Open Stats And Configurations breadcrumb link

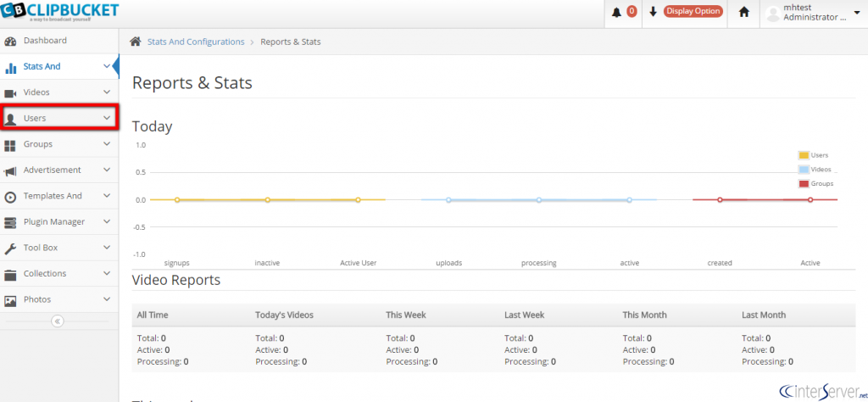196,42
